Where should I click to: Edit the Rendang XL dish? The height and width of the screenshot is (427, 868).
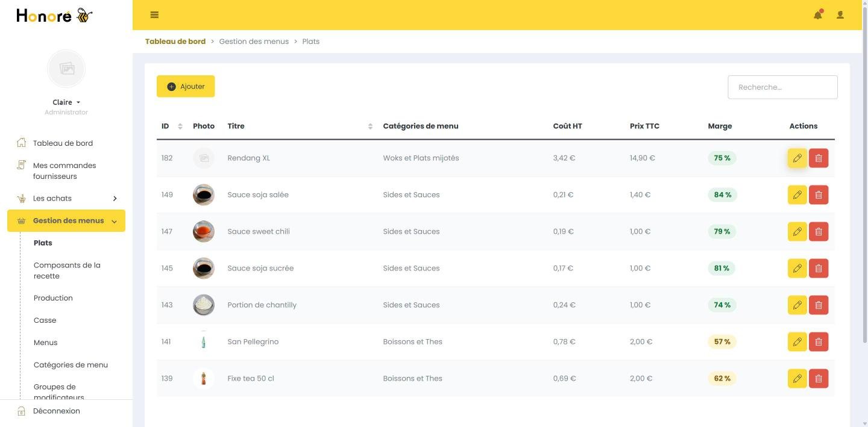pos(797,158)
